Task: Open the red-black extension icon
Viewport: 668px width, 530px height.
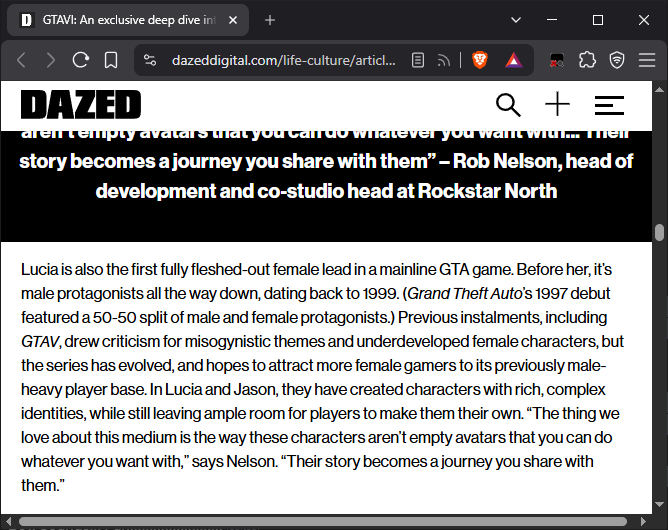Action: click(556, 60)
